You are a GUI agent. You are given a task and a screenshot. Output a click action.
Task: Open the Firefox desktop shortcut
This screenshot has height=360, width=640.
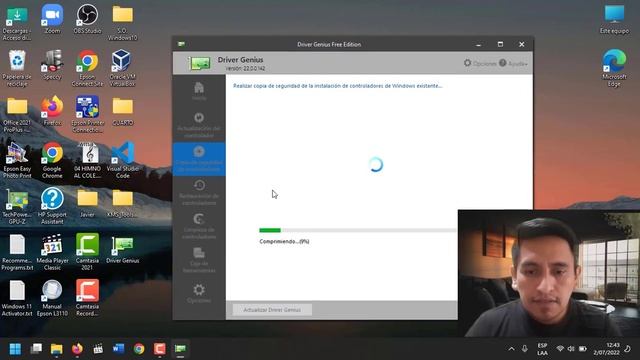[52, 111]
